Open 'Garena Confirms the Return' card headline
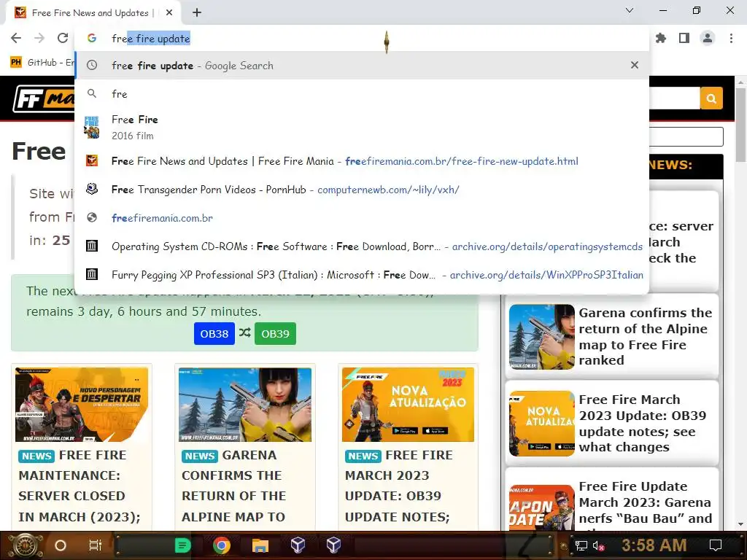This screenshot has width=747, height=560. tap(233, 486)
